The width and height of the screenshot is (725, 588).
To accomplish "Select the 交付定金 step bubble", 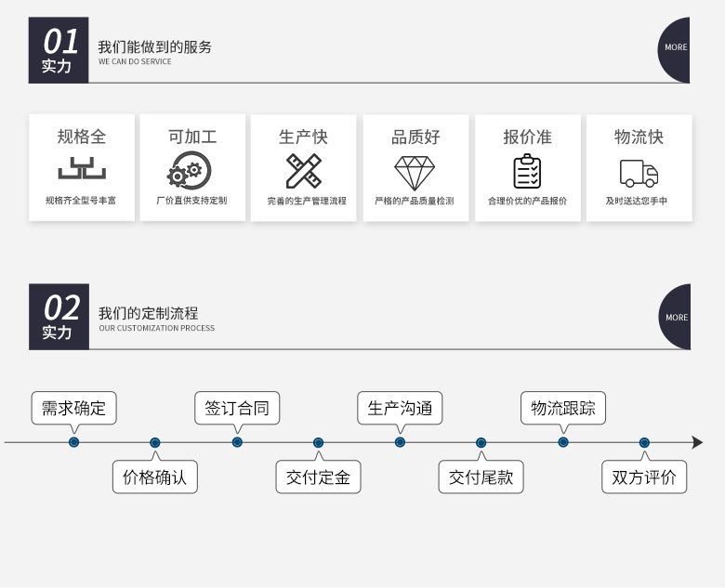I will point(318,477).
